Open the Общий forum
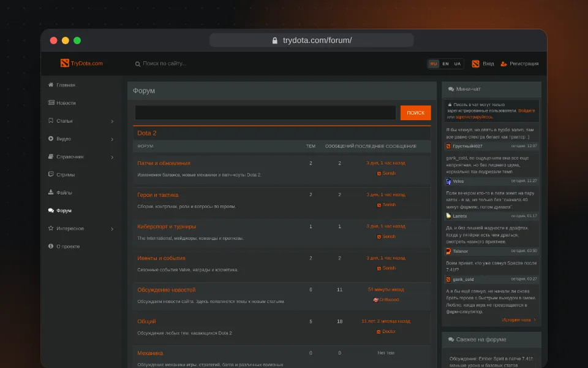 coord(146,321)
